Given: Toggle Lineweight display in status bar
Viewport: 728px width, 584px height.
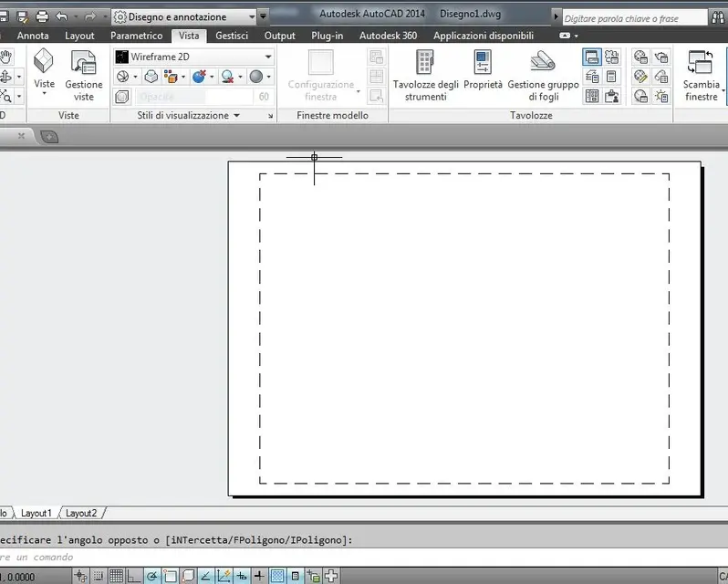Looking at the screenshot, I should (x=259, y=576).
